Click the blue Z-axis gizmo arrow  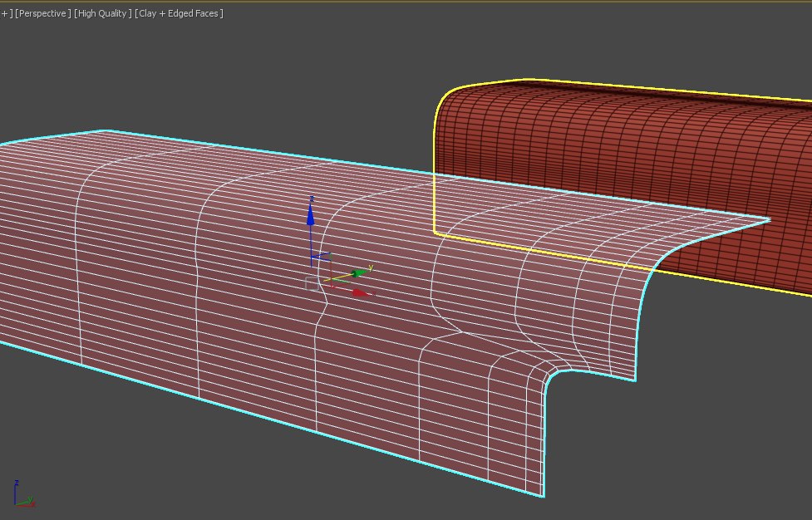click(x=310, y=215)
